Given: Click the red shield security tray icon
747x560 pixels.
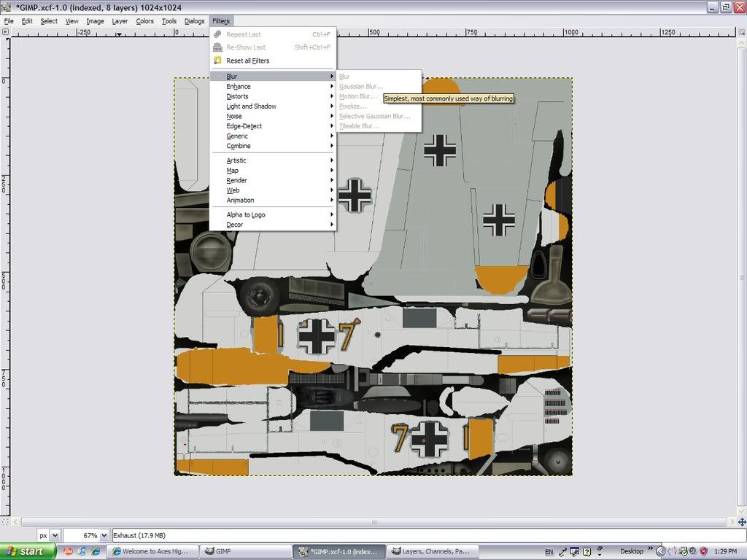Looking at the screenshot, I should pos(703,551).
